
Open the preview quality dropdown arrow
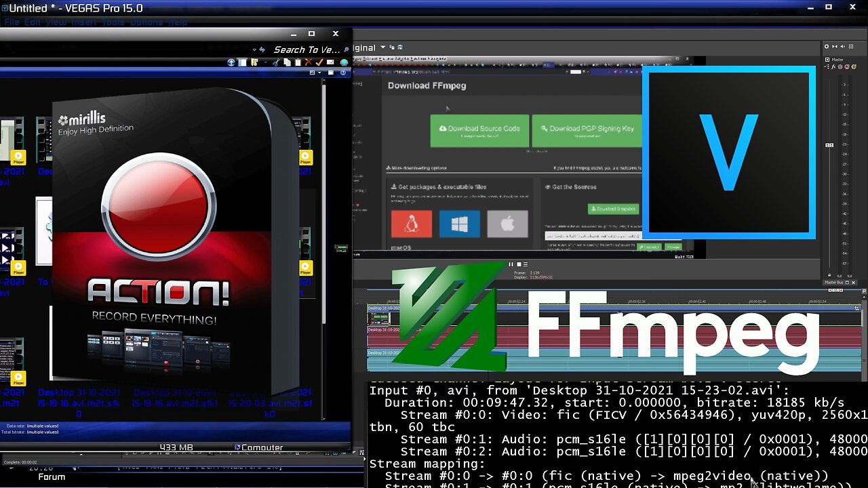tap(383, 47)
